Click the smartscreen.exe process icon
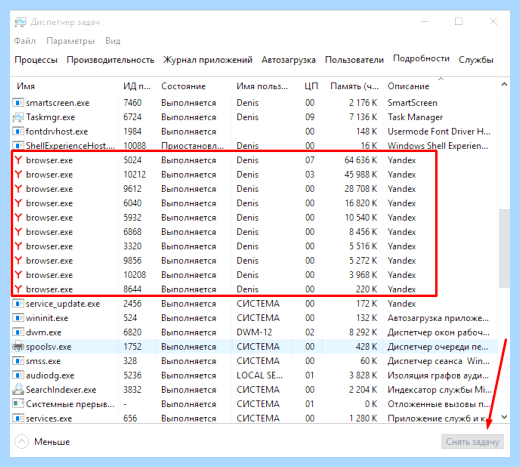 18,103
